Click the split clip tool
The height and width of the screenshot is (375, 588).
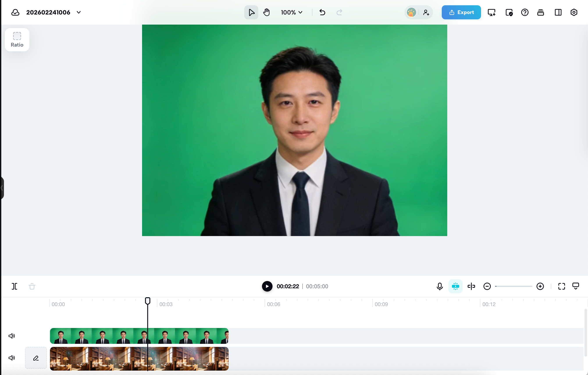point(14,286)
